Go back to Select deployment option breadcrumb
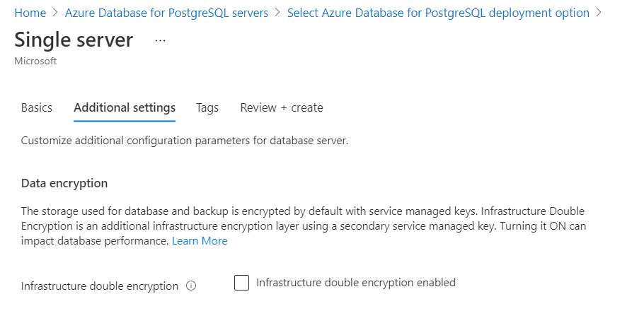 point(438,13)
